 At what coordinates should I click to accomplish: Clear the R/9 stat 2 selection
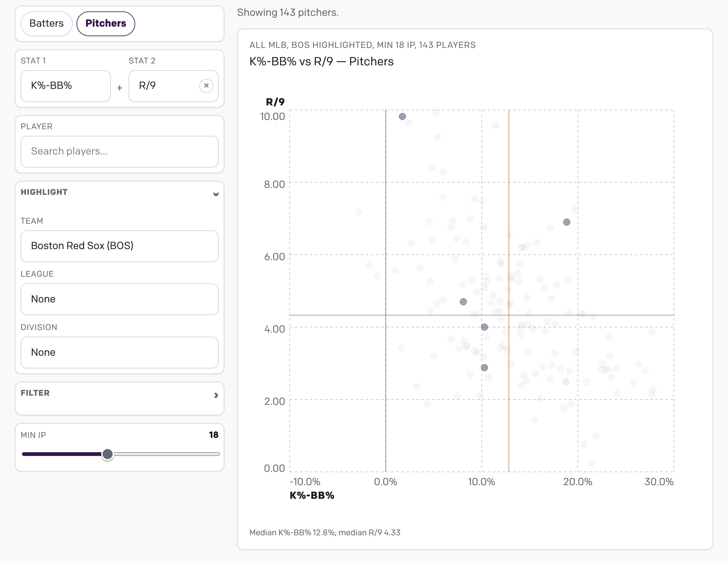pyautogui.click(x=206, y=86)
